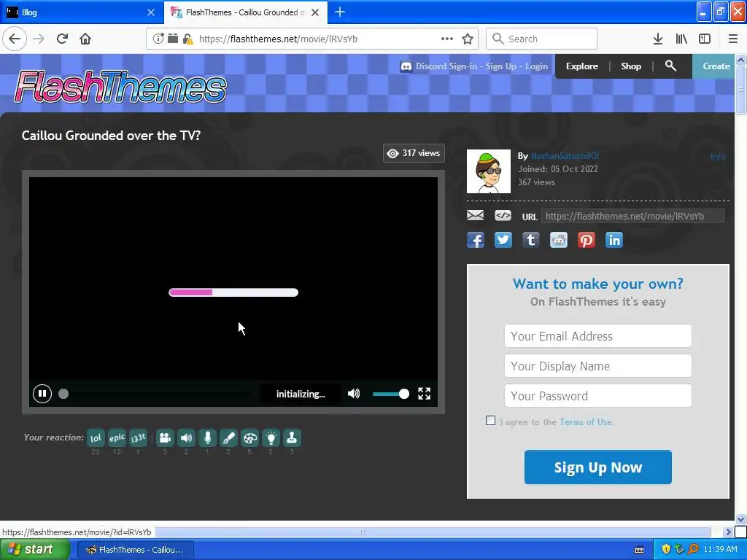Open the Terms of Use link
The width and height of the screenshot is (747, 560).
click(x=586, y=422)
